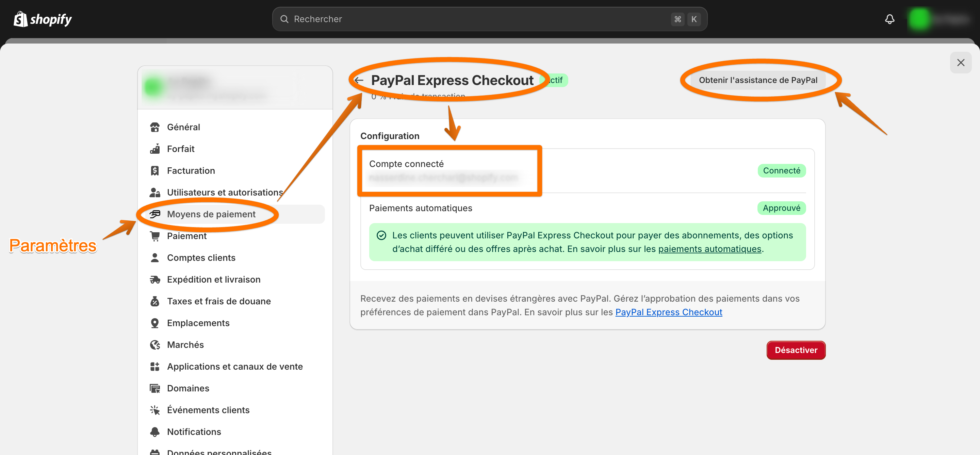Click the Domaines icon
The width and height of the screenshot is (980, 455).
click(155, 388)
